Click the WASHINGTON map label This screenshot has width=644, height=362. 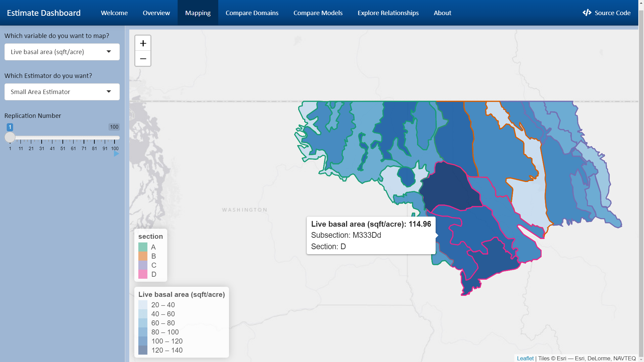[245, 210]
